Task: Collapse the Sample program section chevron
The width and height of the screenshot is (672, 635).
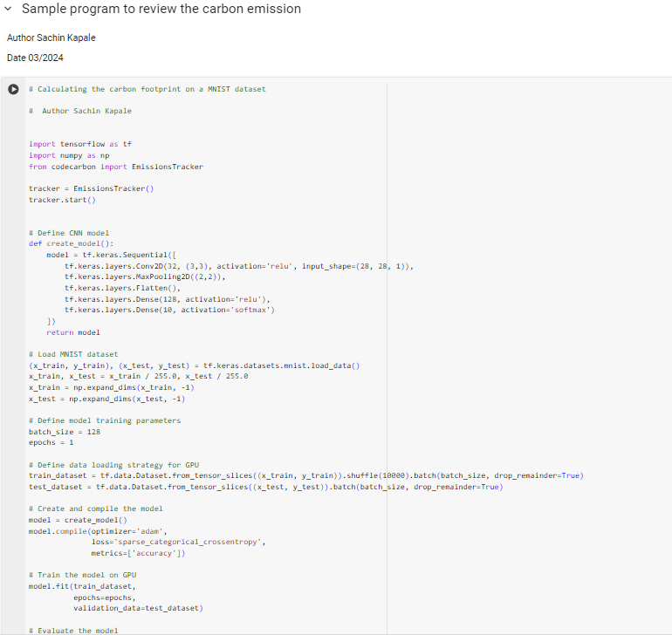Action: pos(9,9)
